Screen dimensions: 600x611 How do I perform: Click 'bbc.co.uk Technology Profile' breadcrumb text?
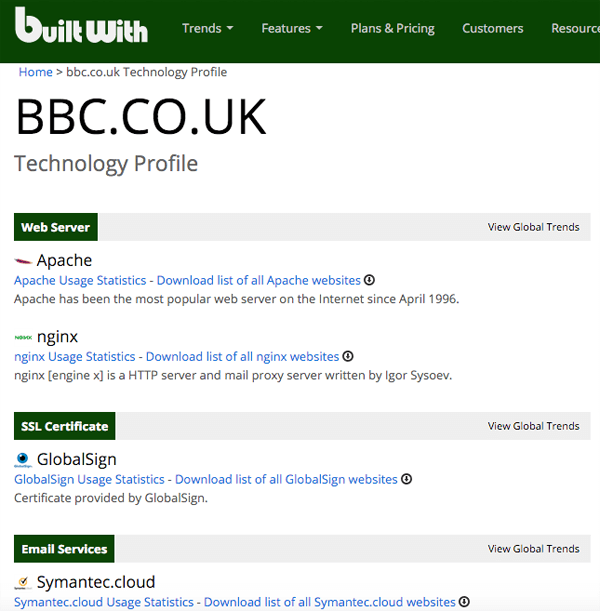[146, 72]
